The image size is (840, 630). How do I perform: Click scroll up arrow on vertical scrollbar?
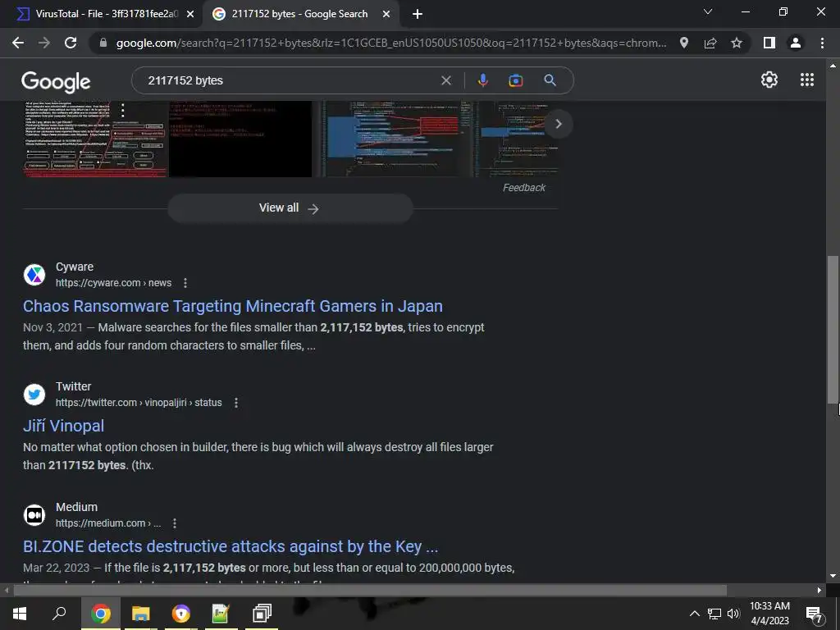(x=833, y=66)
